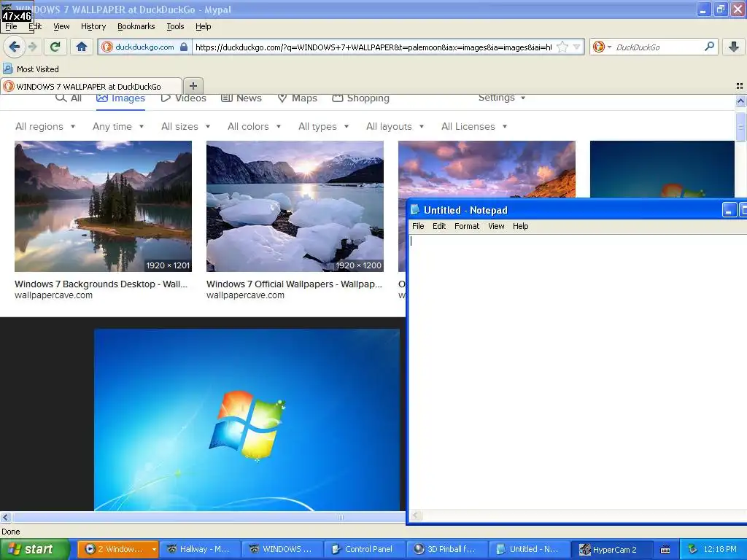747x560 pixels.
Task: Open browser View menu
Action: click(61, 26)
